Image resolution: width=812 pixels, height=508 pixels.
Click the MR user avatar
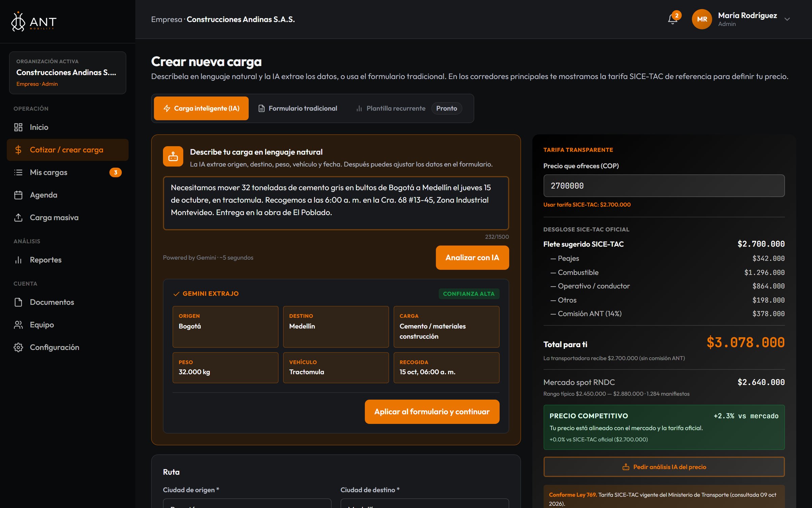point(702,19)
